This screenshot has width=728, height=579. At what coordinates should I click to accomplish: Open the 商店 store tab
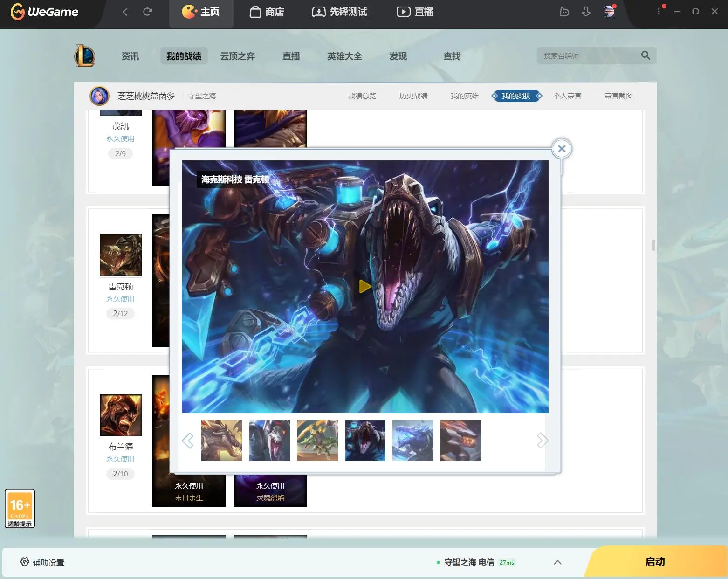click(267, 12)
